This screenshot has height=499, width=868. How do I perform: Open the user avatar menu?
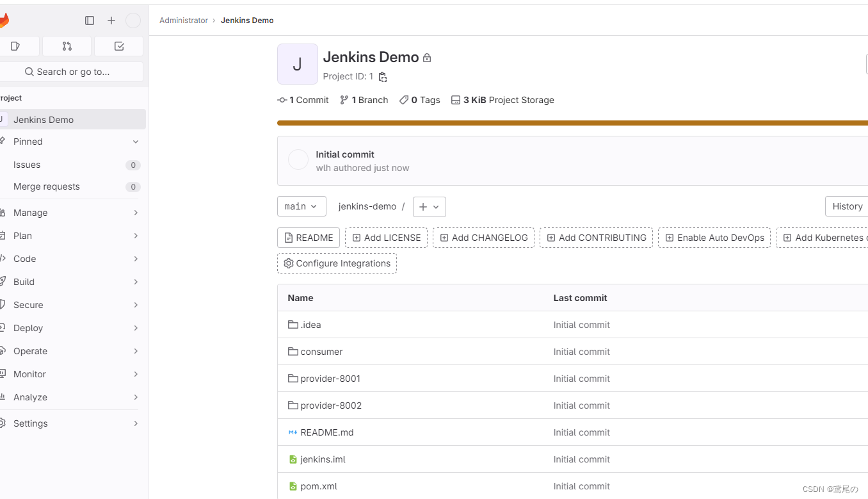(133, 20)
